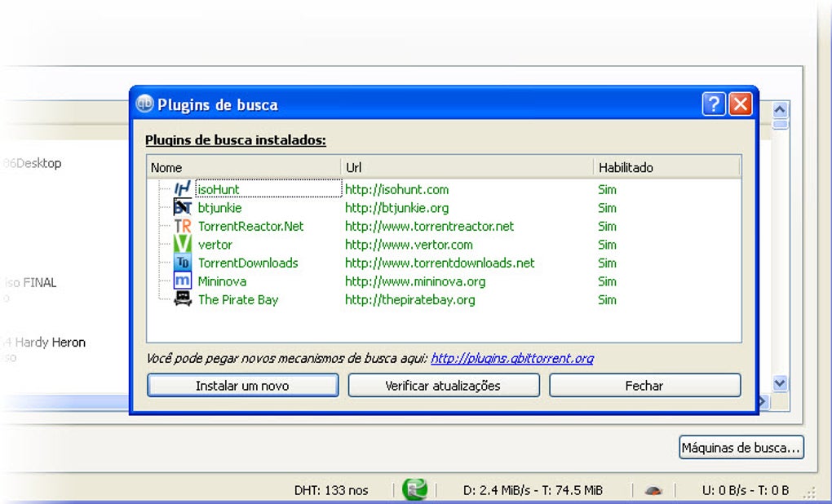Click Sim in the isoHunt row

tap(607, 189)
